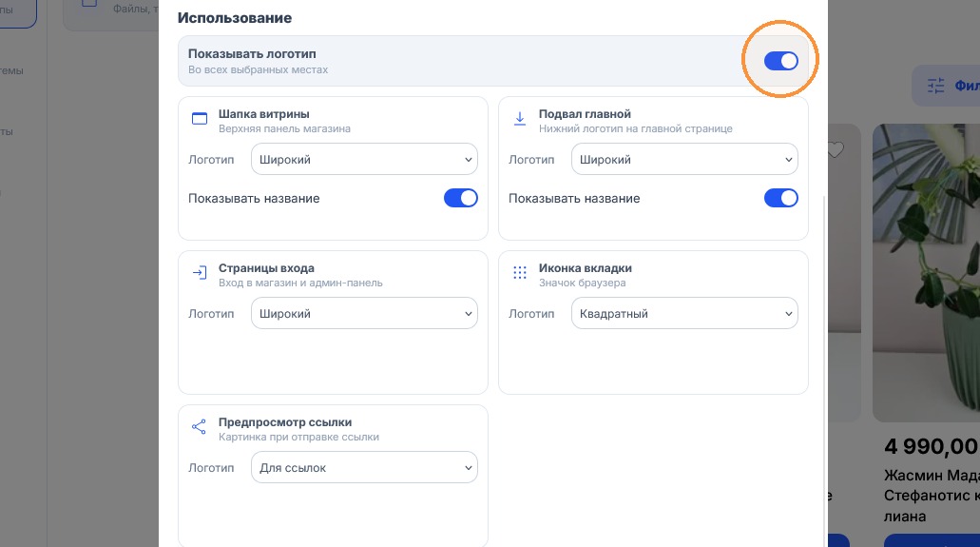Click the blue button under the jasmine product

[932, 540]
